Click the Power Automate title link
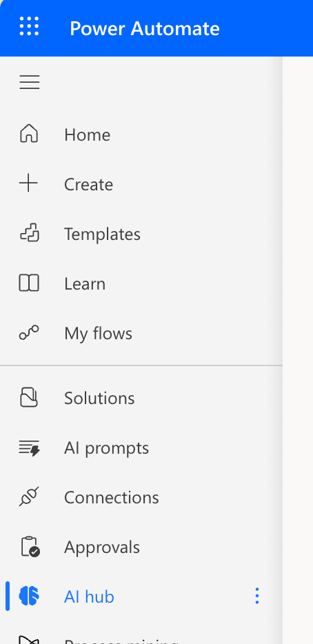Screen dimensions: 313x644 (x=145, y=28)
